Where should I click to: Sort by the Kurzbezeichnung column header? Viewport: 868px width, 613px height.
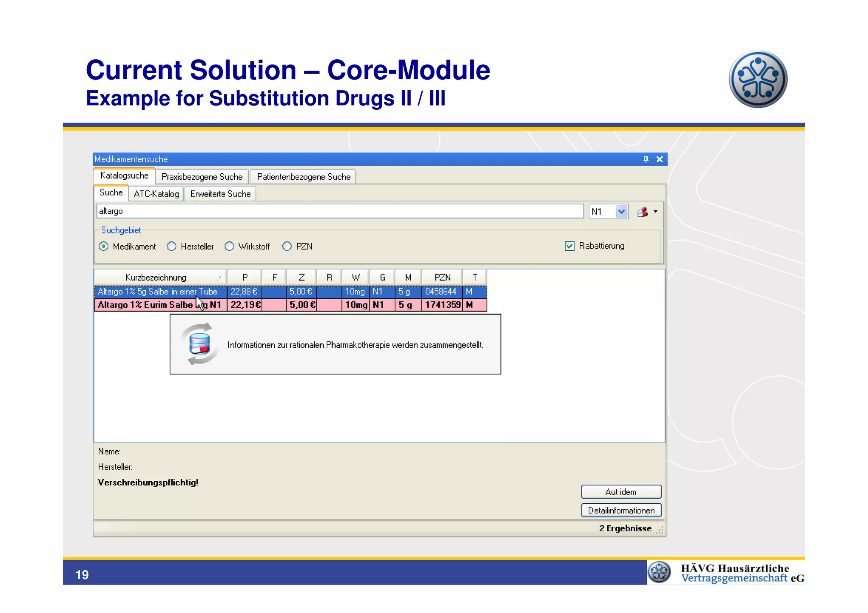(x=160, y=277)
